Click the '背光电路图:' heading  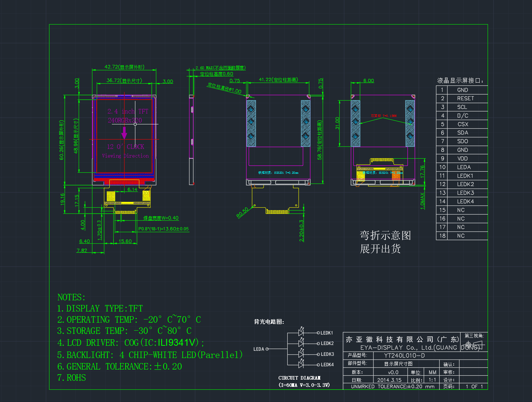coord(269,322)
